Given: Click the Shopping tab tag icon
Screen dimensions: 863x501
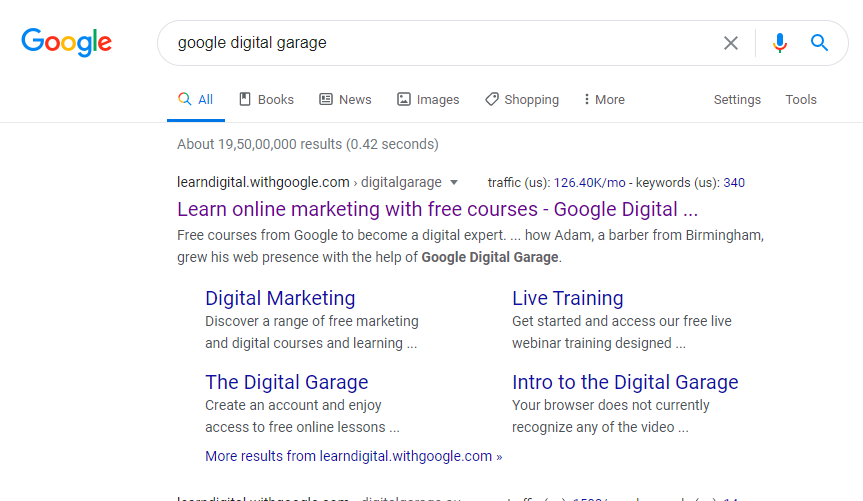Looking at the screenshot, I should pos(491,99).
